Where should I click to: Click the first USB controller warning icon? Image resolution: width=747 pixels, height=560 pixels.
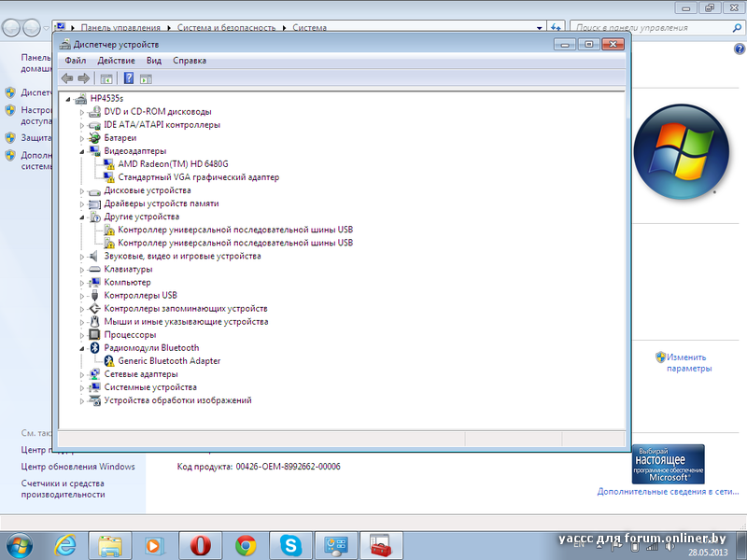pos(109,230)
